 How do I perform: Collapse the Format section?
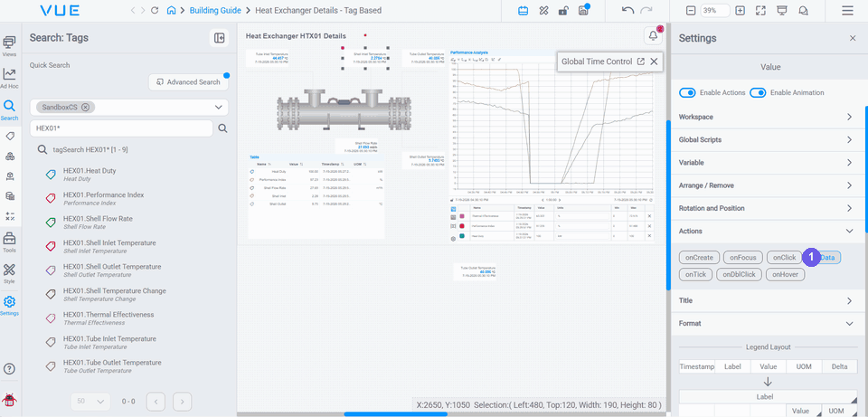click(768, 324)
